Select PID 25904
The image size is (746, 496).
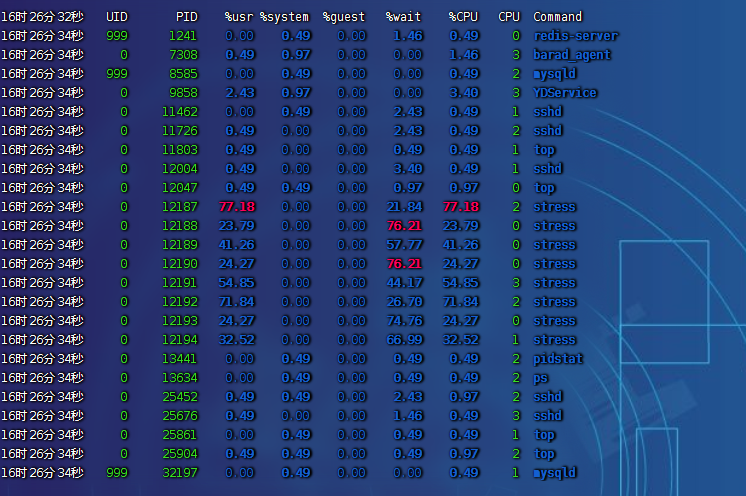tap(179, 454)
